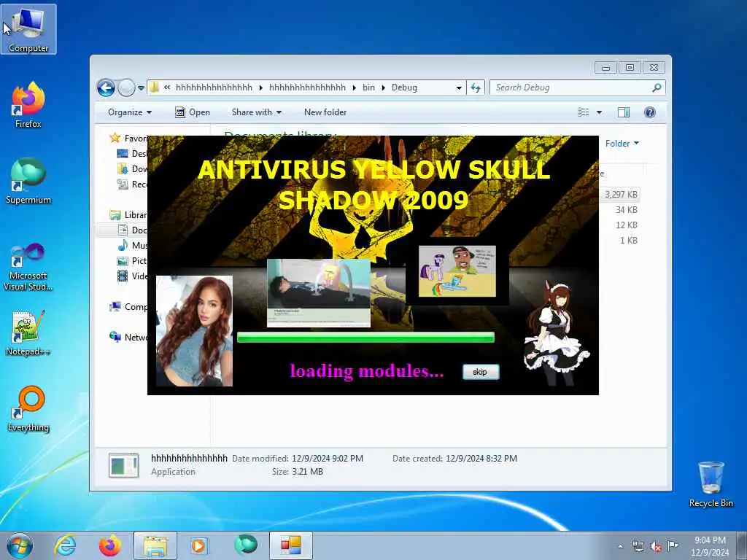Click the Explorer Back navigation button
Screen dimensions: 747x560
[x=107, y=87]
